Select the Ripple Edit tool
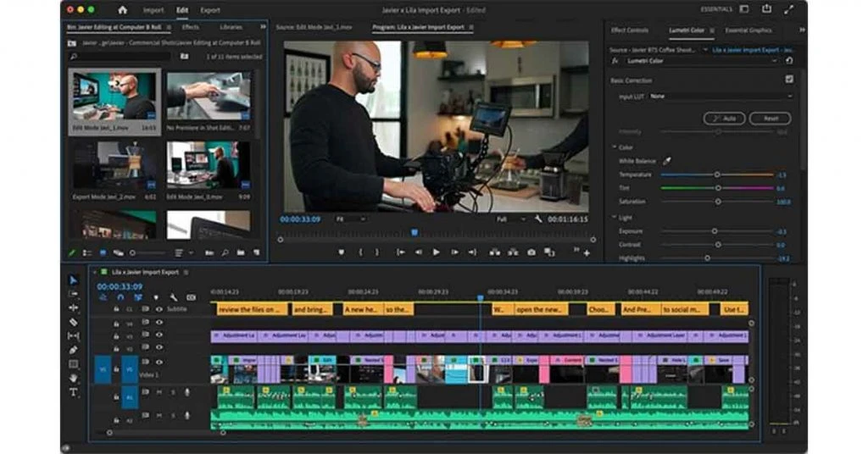The image size is (868, 454). 73,308
